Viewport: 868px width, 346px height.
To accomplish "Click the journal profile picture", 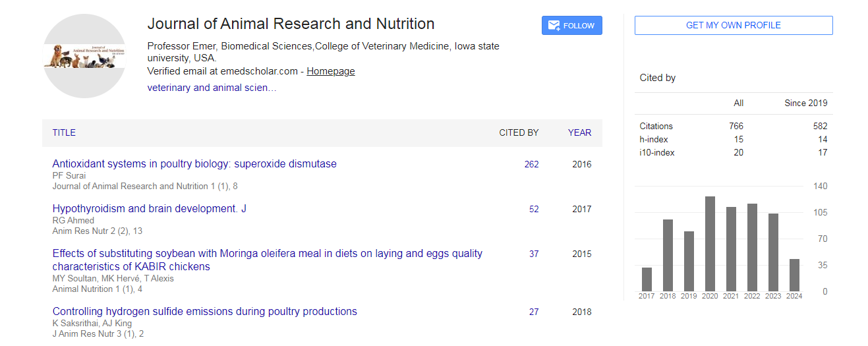I will [x=84, y=56].
